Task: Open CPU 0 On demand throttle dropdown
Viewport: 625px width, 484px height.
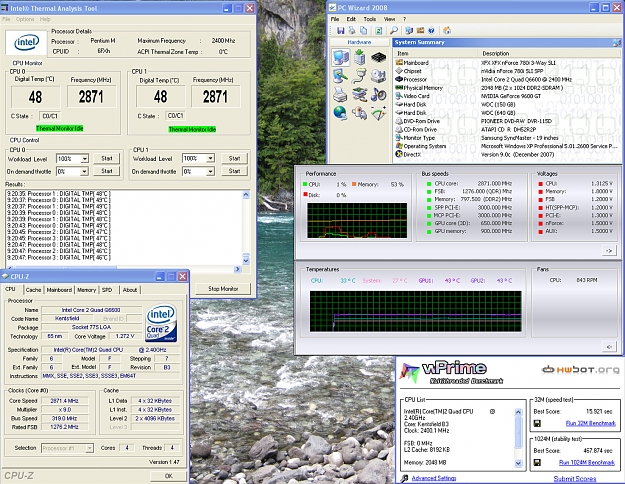Action: (85, 171)
